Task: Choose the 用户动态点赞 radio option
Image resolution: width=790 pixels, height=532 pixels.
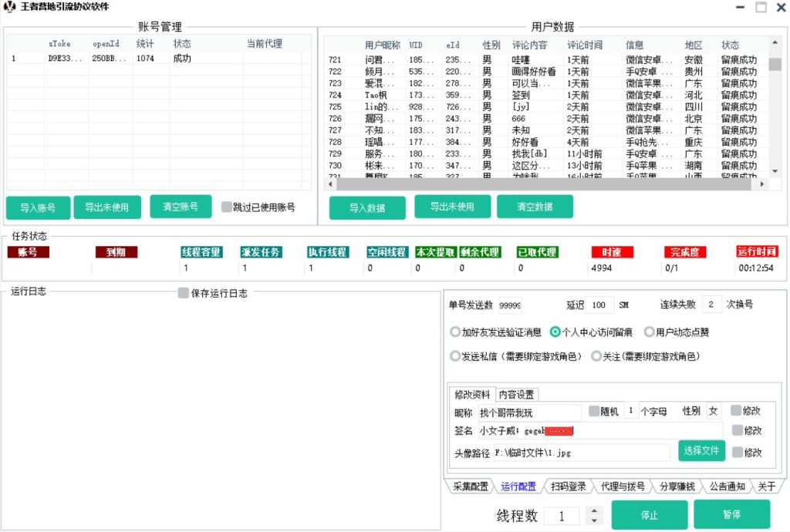Action: [649, 332]
